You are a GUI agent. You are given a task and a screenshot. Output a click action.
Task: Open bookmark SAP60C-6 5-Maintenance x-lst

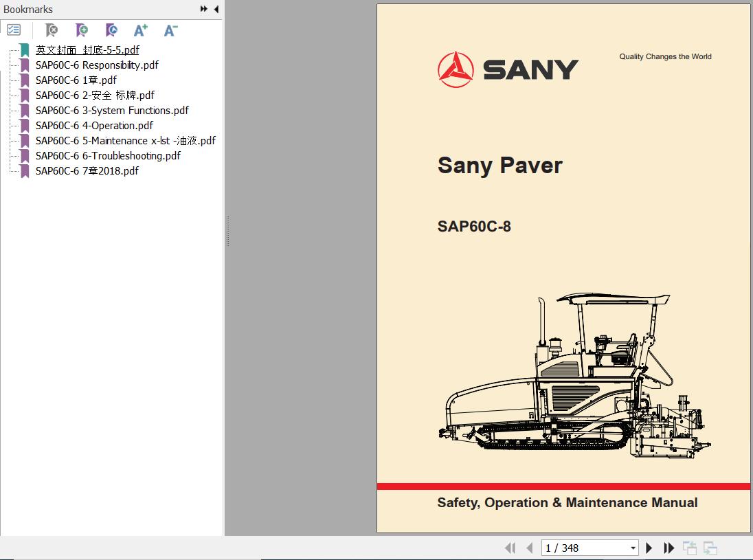126,141
